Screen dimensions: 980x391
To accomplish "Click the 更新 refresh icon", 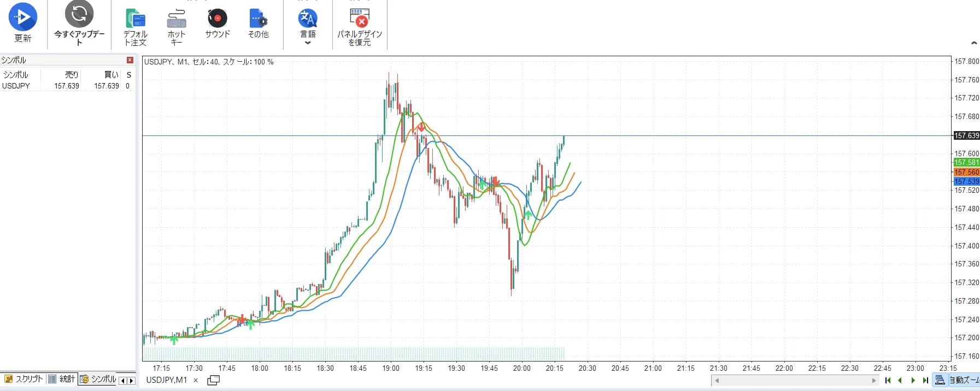I will tap(23, 17).
